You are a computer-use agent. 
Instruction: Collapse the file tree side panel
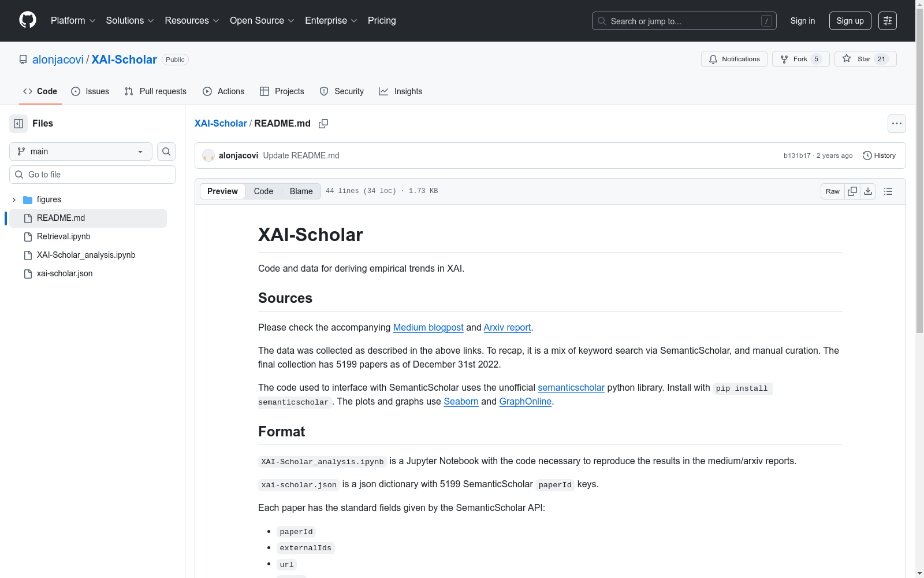18,124
